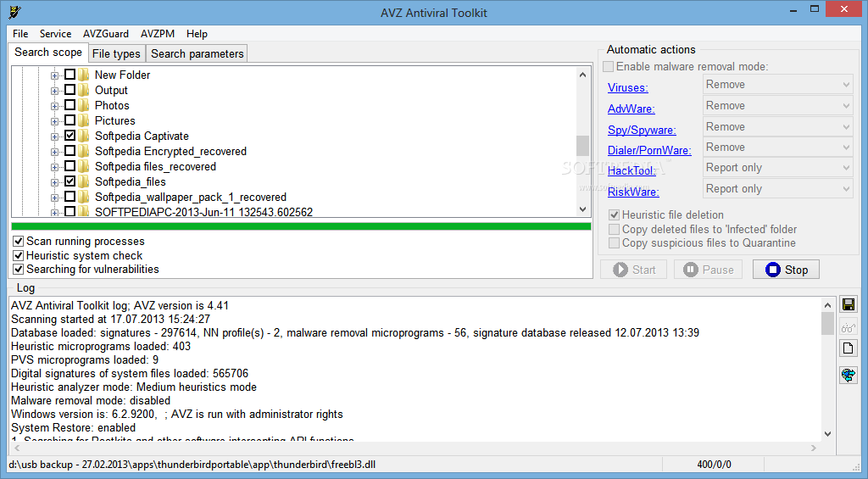Click the Start button
The width and height of the screenshot is (868, 479).
click(x=634, y=270)
